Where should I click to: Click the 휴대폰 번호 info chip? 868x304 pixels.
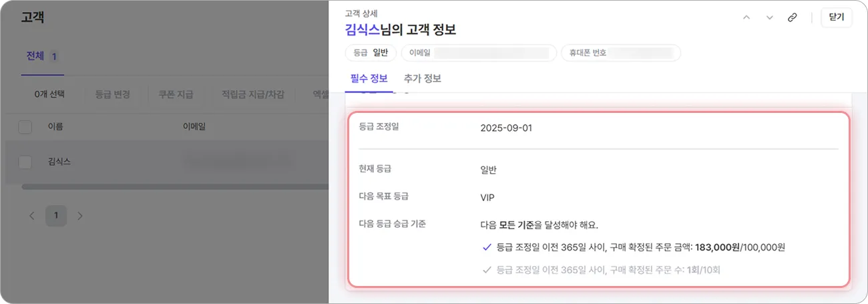(621, 53)
